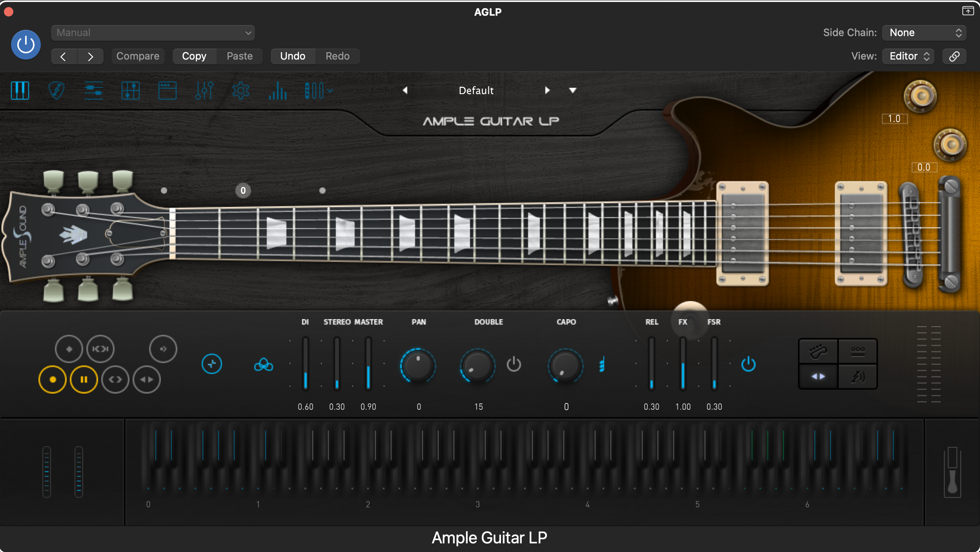The image size is (980, 552).
Task: Click the yellow pause playback button
Action: [x=84, y=379]
